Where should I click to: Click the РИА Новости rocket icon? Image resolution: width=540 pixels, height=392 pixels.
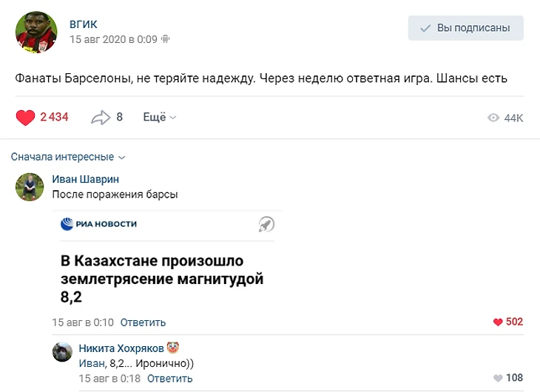266,224
